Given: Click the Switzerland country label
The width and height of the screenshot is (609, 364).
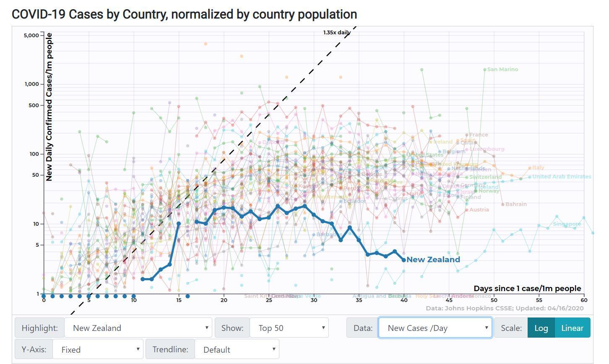Looking at the screenshot, I should click(485, 177).
